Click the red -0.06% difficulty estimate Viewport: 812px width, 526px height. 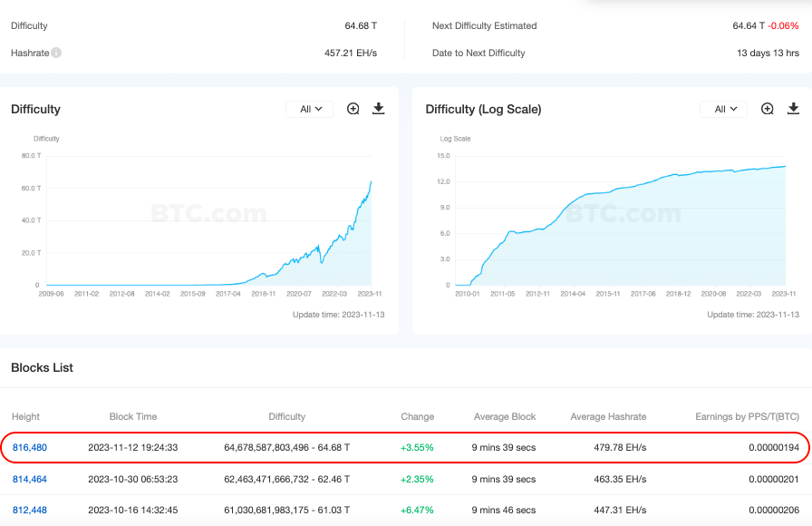coord(784,26)
